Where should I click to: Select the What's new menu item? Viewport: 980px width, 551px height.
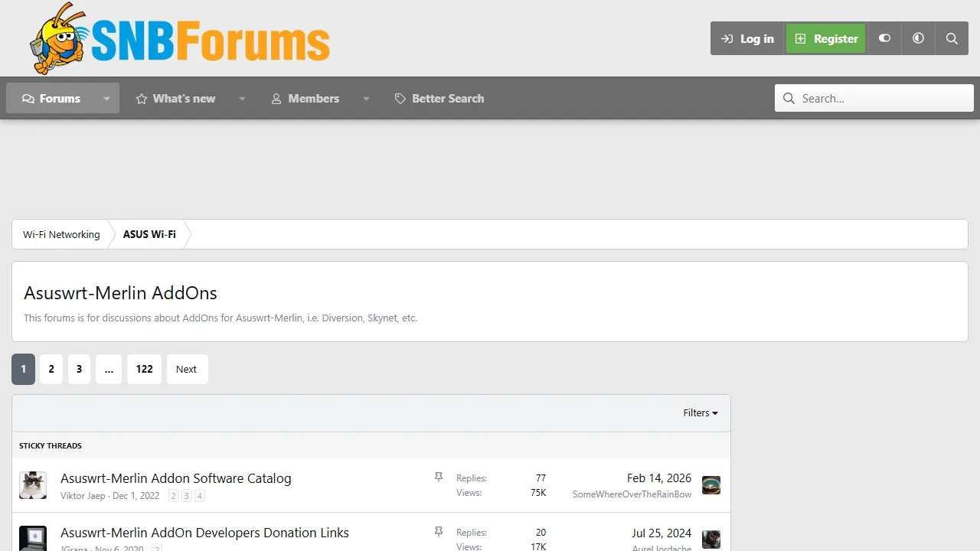184,98
